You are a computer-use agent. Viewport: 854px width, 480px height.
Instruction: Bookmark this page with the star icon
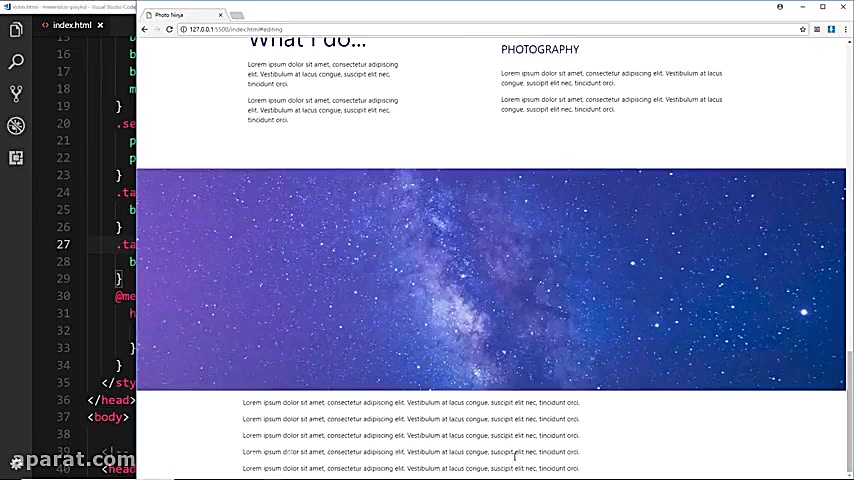pyautogui.click(x=802, y=29)
